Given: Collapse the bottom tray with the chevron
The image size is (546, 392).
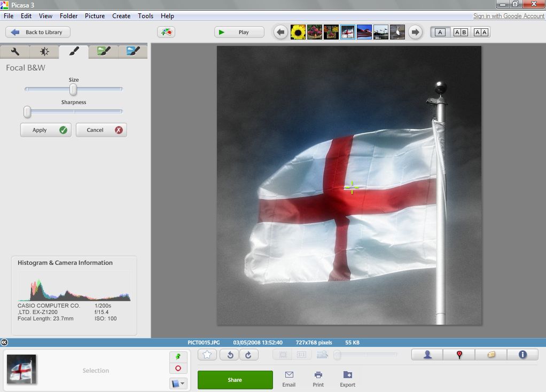Looking at the screenshot, I should click(5, 342).
